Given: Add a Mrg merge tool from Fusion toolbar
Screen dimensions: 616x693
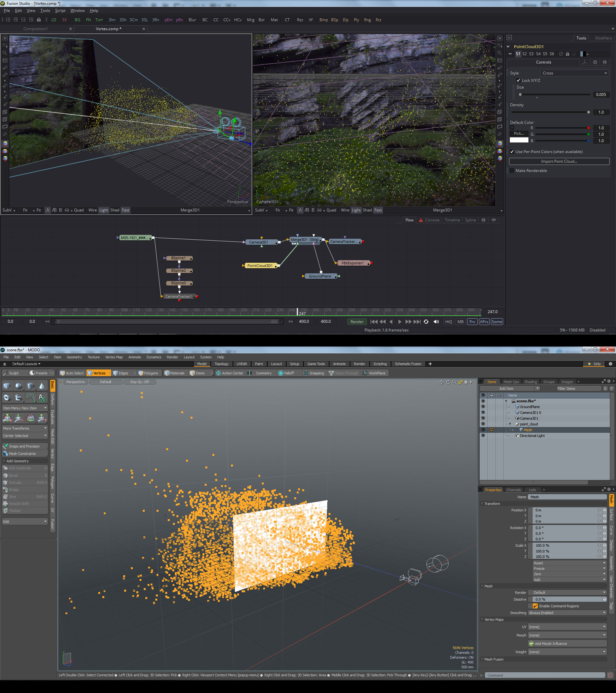Looking at the screenshot, I should (x=251, y=20).
